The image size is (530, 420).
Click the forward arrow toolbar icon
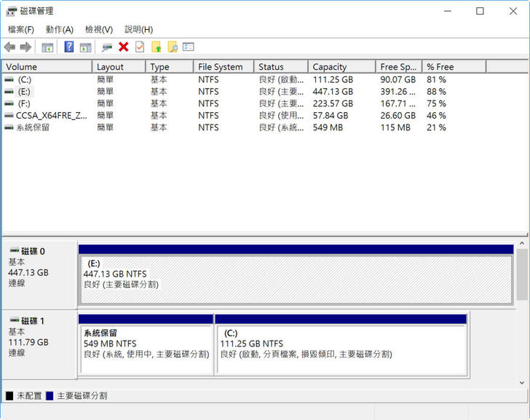[25, 47]
